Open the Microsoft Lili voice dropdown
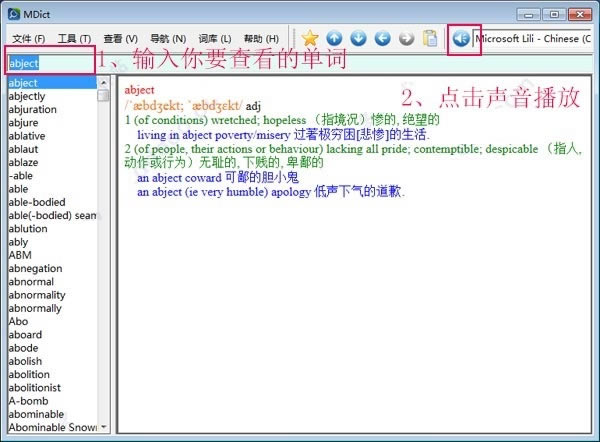This screenshot has width=600, height=442. click(x=535, y=38)
